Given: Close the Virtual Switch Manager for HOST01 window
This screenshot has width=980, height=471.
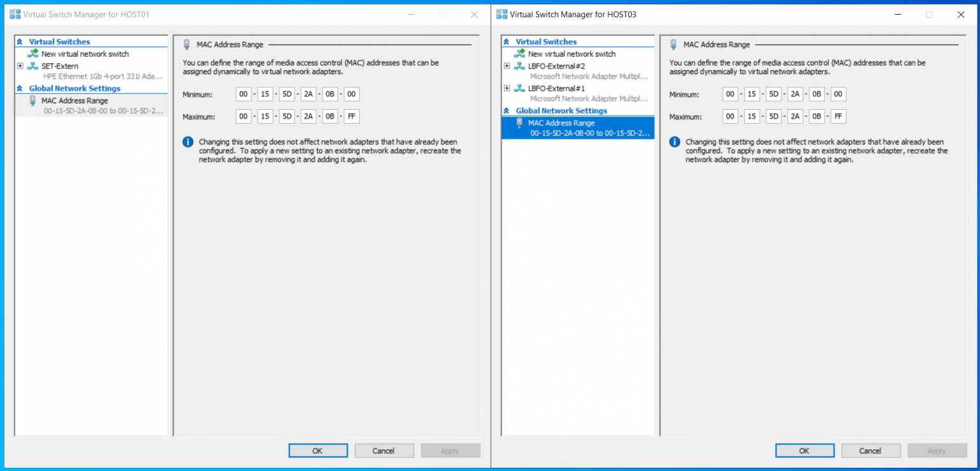Looking at the screenshot, I should 474,15.
